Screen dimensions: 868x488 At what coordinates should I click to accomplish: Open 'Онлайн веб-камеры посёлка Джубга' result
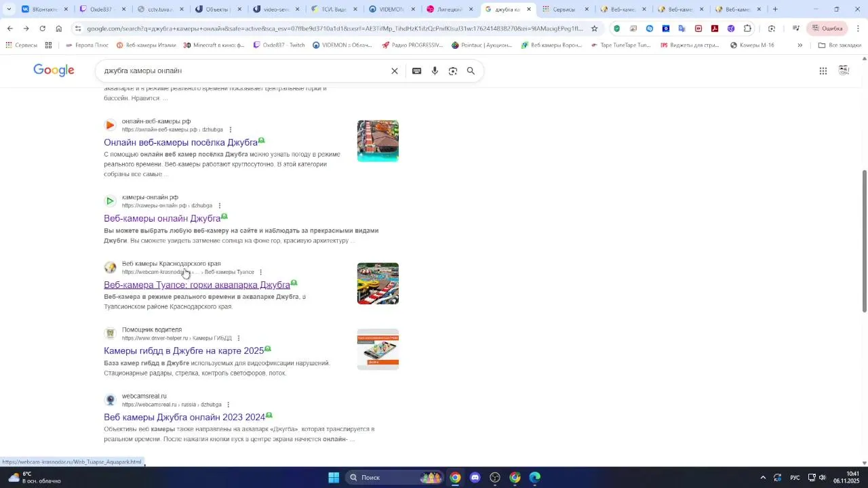pyautogui.click(x=180, y=142)
